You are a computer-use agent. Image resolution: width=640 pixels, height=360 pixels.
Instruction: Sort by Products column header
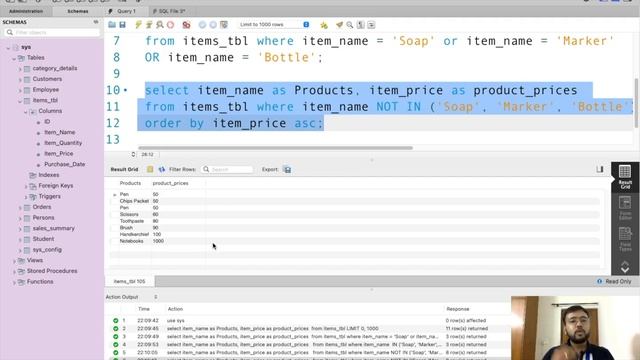point(130,183)
